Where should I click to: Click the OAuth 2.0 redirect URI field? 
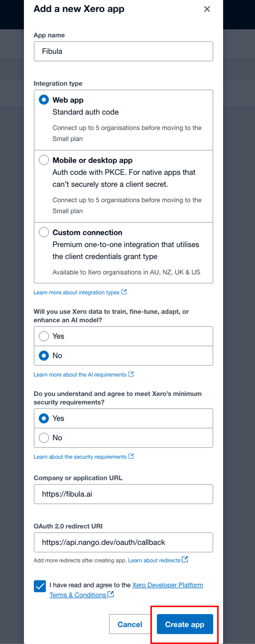123,542
